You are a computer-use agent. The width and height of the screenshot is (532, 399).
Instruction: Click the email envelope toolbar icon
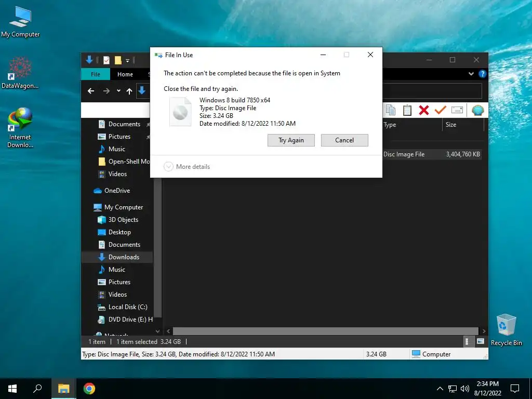457,110
